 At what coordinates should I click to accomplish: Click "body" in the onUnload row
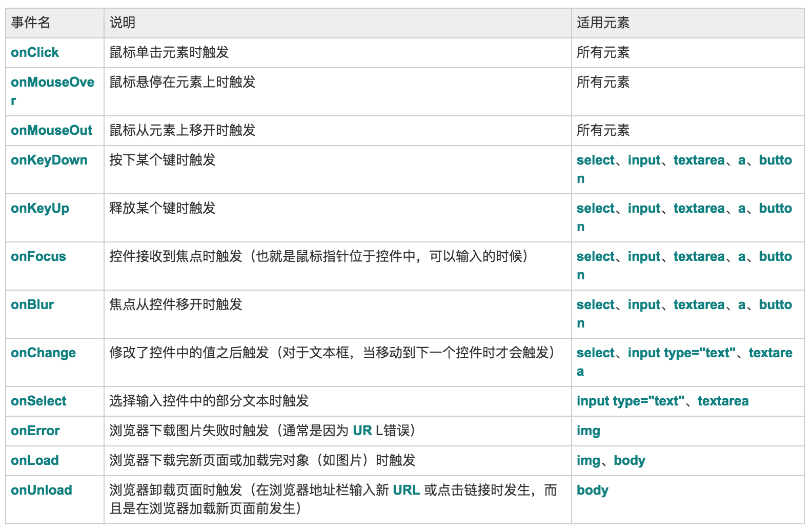(x=592, y=491)
